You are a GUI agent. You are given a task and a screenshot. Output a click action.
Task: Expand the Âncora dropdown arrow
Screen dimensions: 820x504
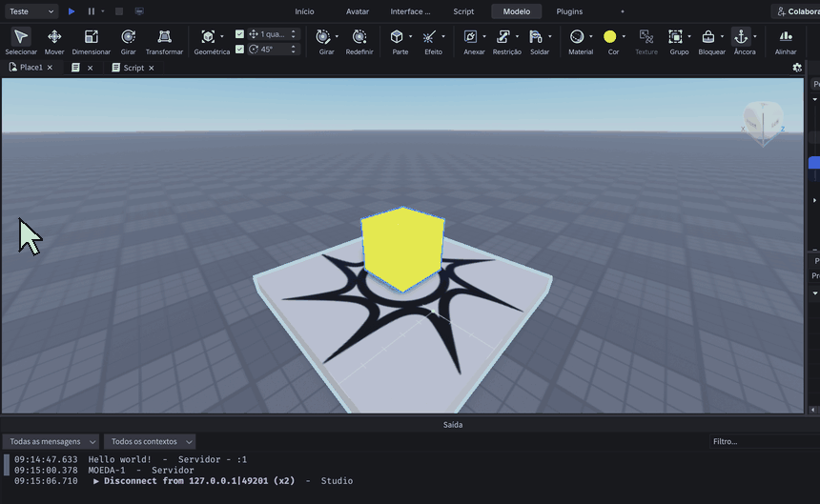754,36
